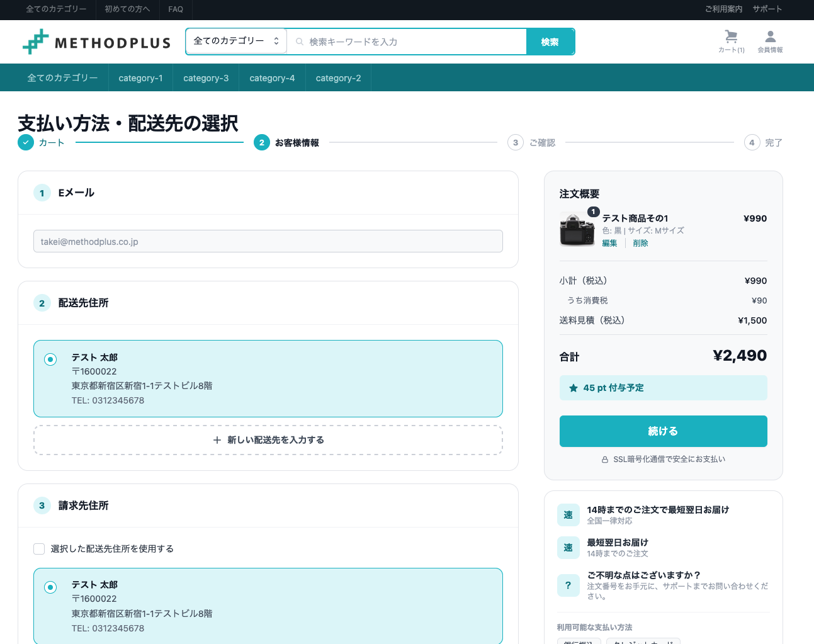Click the うち消費税 label
This screenshot has width=814, height=644.
(587, 300)
